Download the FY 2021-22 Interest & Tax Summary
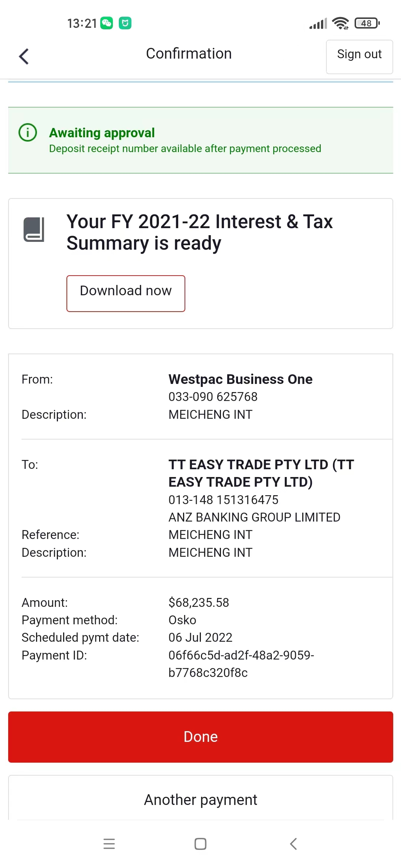Image resolution: width=401 pixels, height=868 pixels. tap(126, 293)
